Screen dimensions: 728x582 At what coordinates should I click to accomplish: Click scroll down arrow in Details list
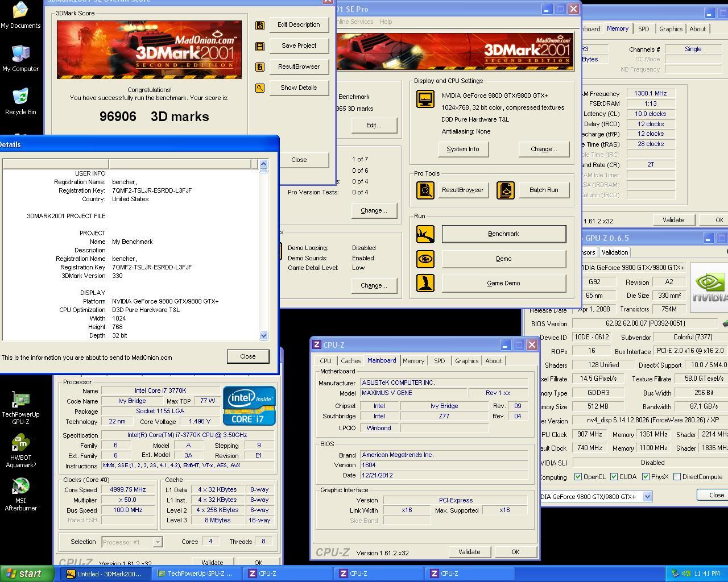pos(263,336)
